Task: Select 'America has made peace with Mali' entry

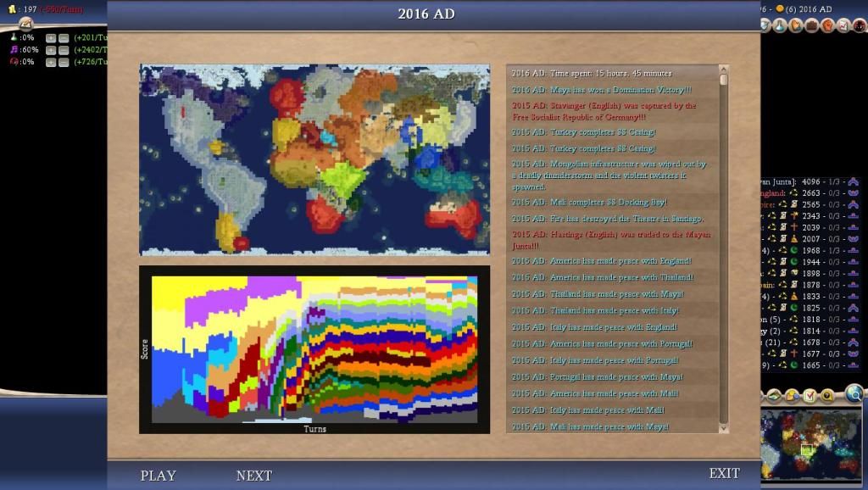Action: pos(612,393)
